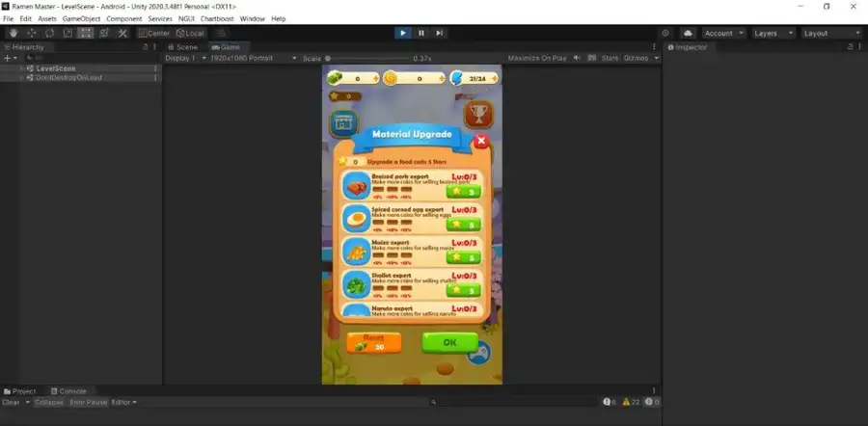
Task: Switch to the Scene tab
Action: [182, 46]
